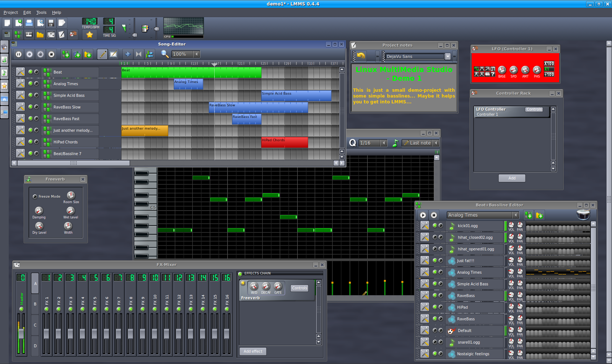Select the draw mode pencil in Song-Editor
Screen dimensions: 612x364
click(102, 54)
